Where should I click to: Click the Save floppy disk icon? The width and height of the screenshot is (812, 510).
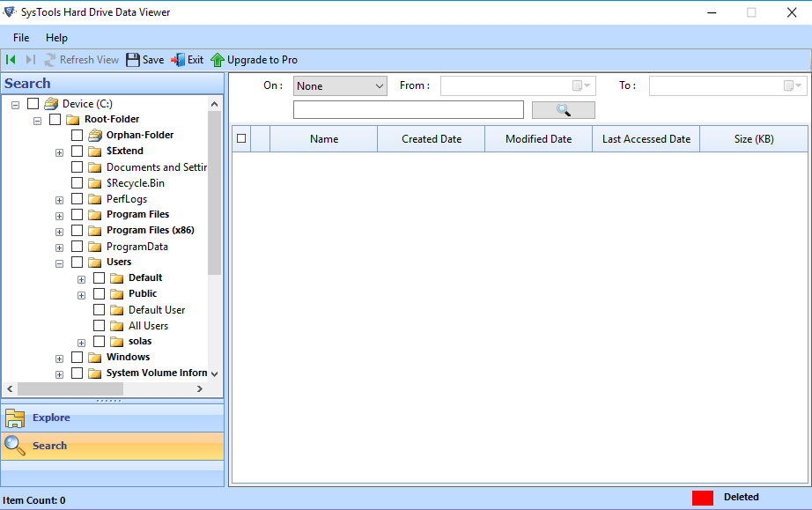click(133, 60)
